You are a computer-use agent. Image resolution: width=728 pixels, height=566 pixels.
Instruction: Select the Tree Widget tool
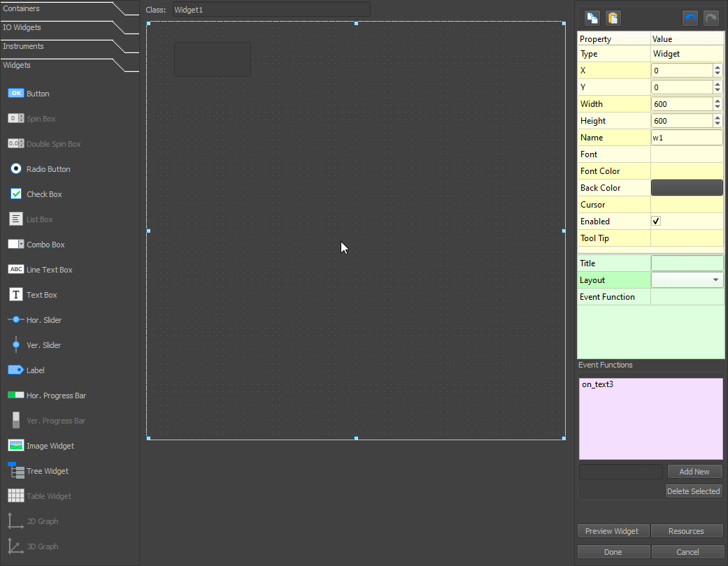pyautogui.click(x=40, y=470)
